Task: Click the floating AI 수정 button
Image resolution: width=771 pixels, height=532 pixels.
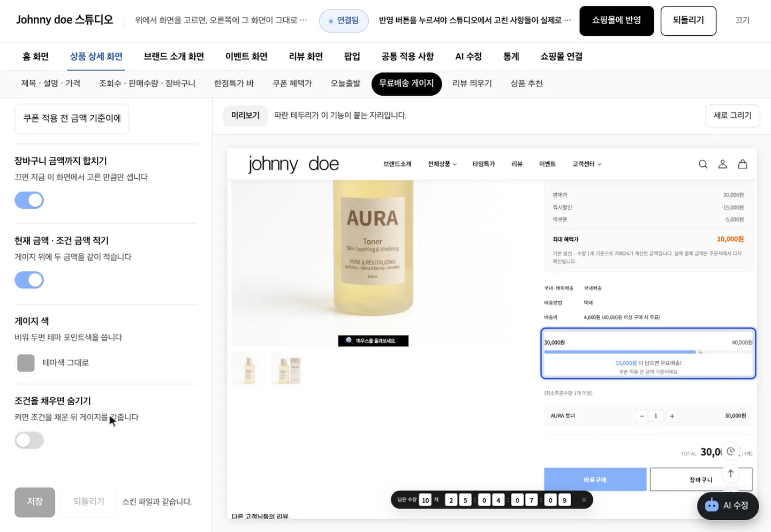Action: tap(728, 505)
